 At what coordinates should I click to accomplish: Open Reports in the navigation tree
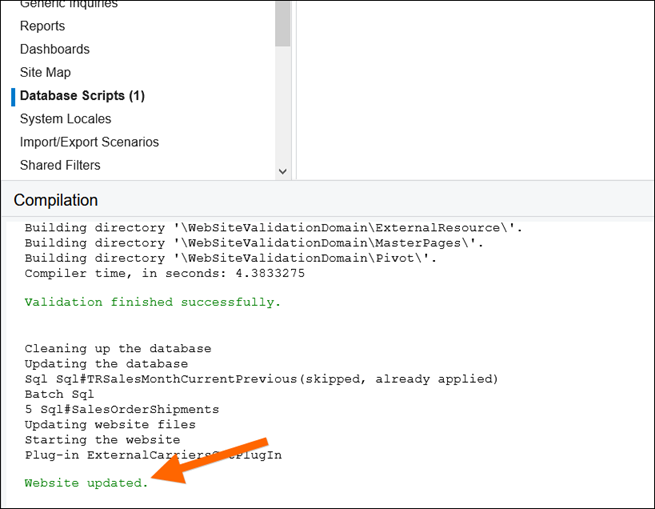(x=42, y=26)
